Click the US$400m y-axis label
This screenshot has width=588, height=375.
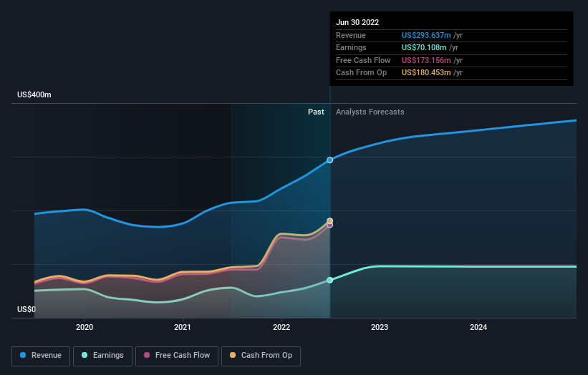click(x=34, y=94)
